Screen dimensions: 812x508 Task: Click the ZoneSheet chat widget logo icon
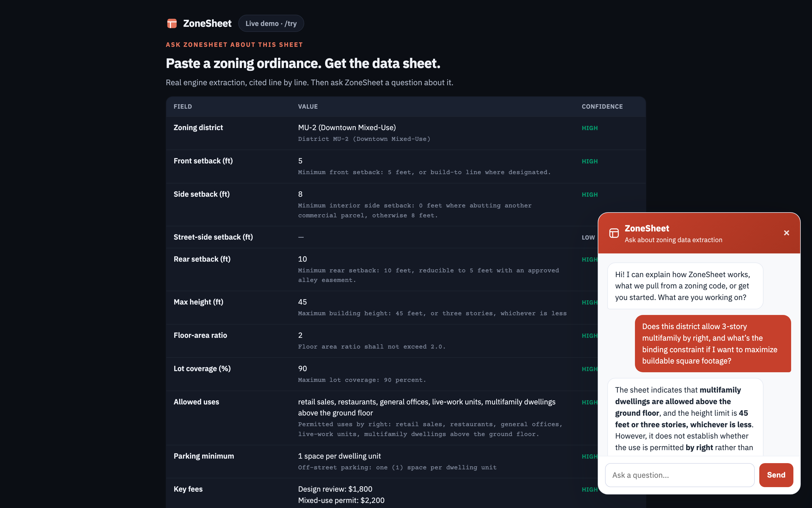coord(614,233)
